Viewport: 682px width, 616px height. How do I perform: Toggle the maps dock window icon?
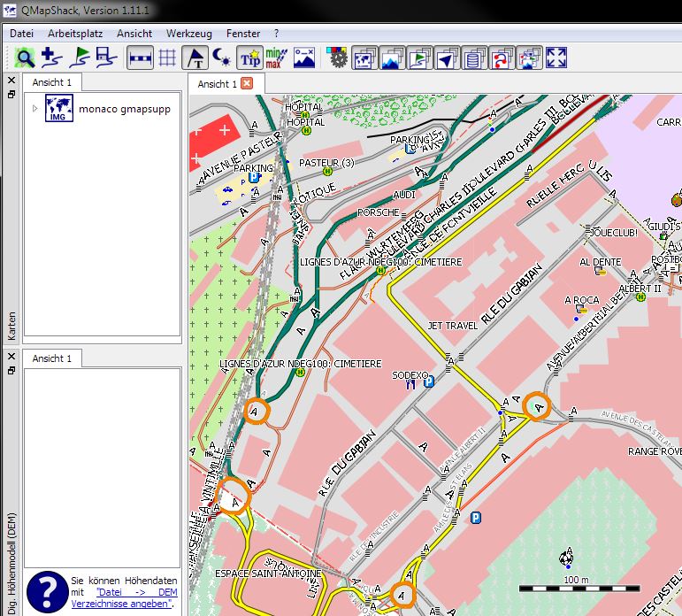tap(364, 58)
